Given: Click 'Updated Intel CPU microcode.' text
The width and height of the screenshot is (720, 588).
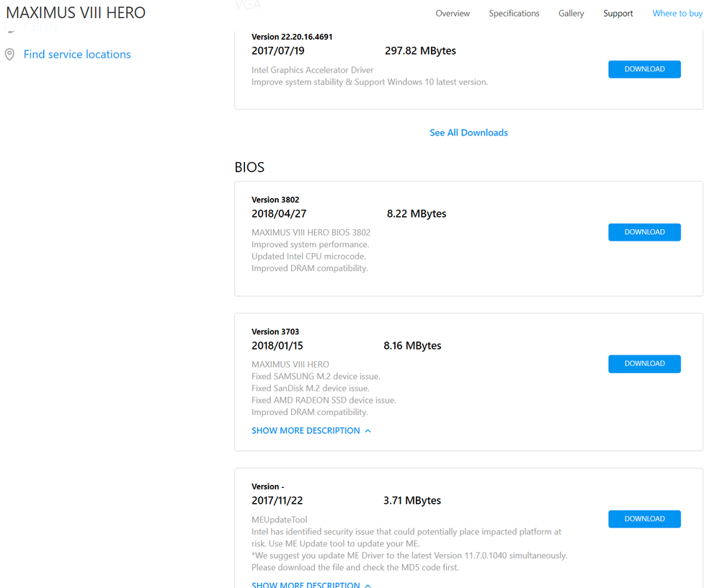Looking at the screenshot, I should point(308,257).
